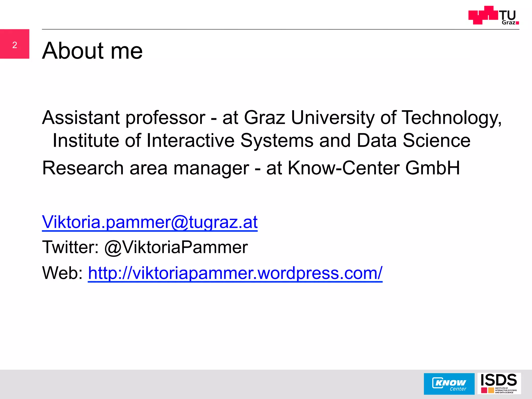Viewport: 532px width, 399px height.
Task: Click the red square in ISDS logo
Action: [484, 390]
